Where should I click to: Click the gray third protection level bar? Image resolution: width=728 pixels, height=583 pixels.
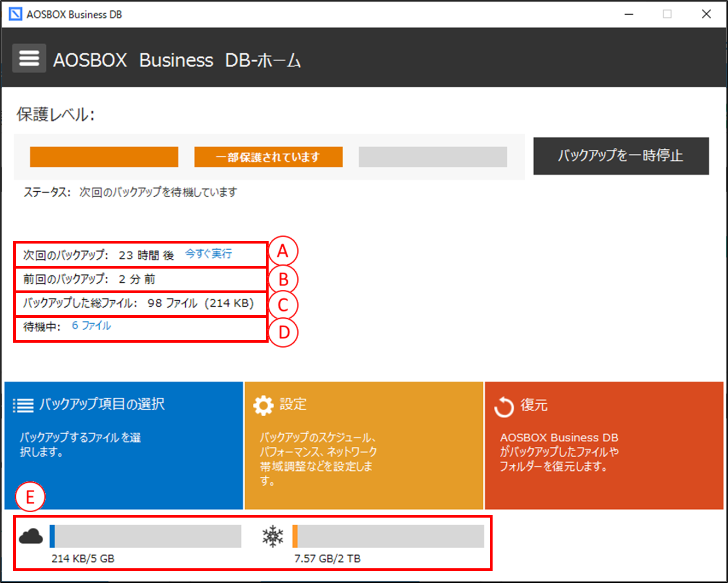pos(433,157)
